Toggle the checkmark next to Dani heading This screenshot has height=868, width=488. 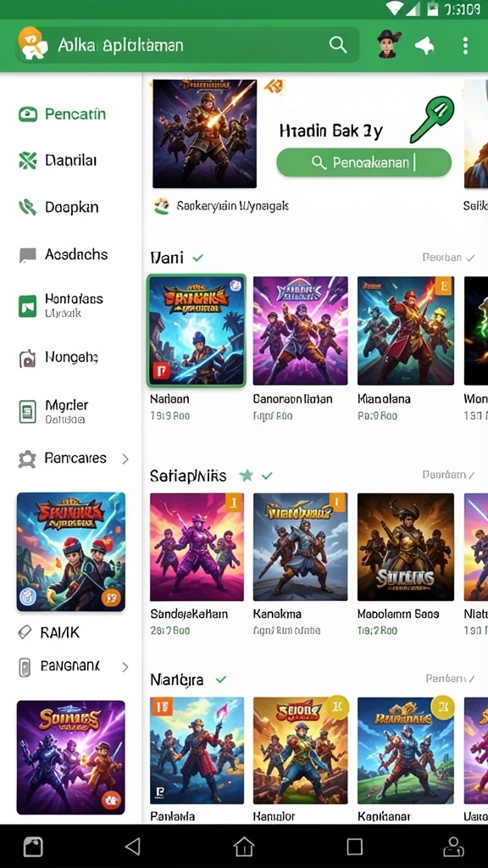pyautogui.click(x=197, y=258)
